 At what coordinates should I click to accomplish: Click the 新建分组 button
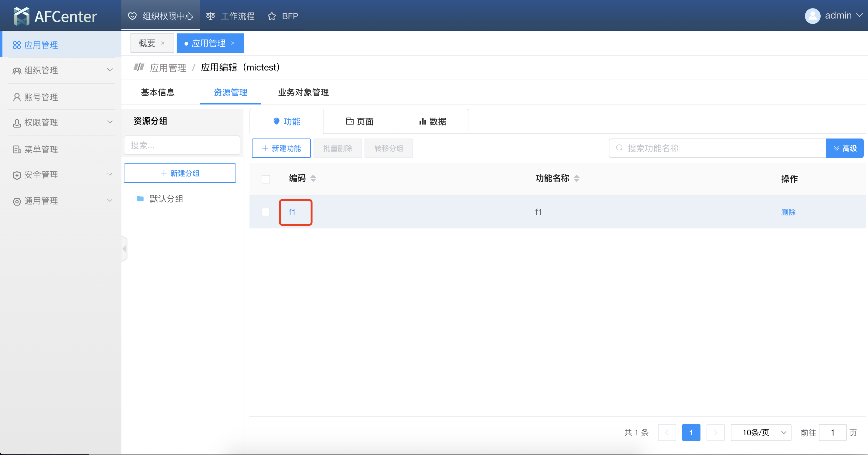(x=180, y=173)
